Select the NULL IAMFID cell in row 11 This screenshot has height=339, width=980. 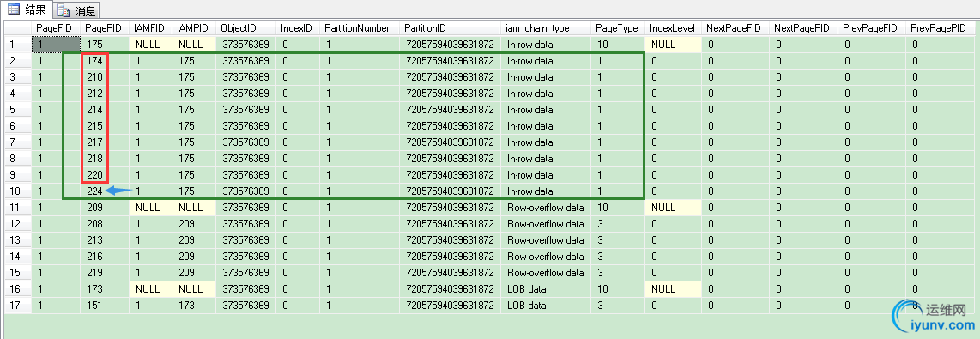[x=150, y=207]
